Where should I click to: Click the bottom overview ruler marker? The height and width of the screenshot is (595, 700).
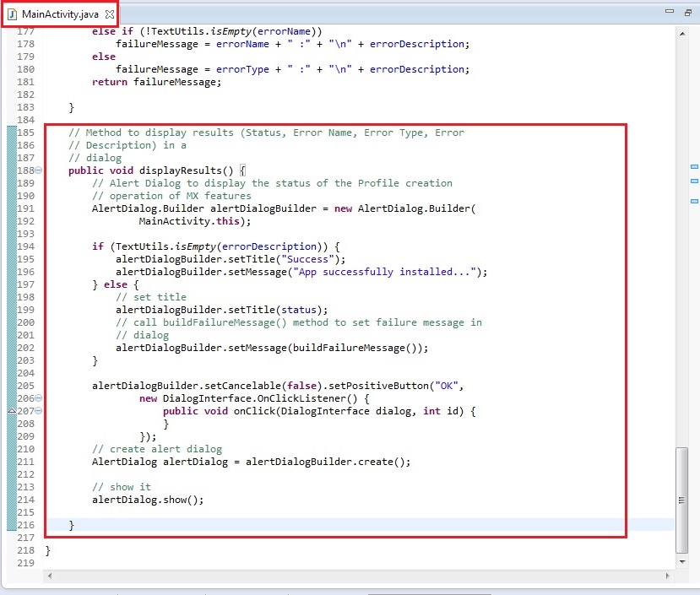click(694, 201)
